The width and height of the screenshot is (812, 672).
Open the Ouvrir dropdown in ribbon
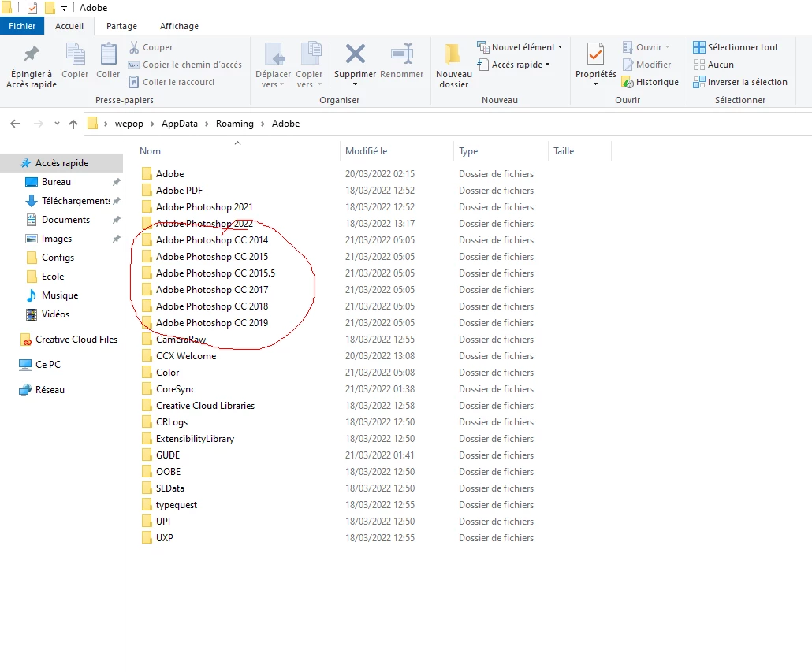pos(646,47)
